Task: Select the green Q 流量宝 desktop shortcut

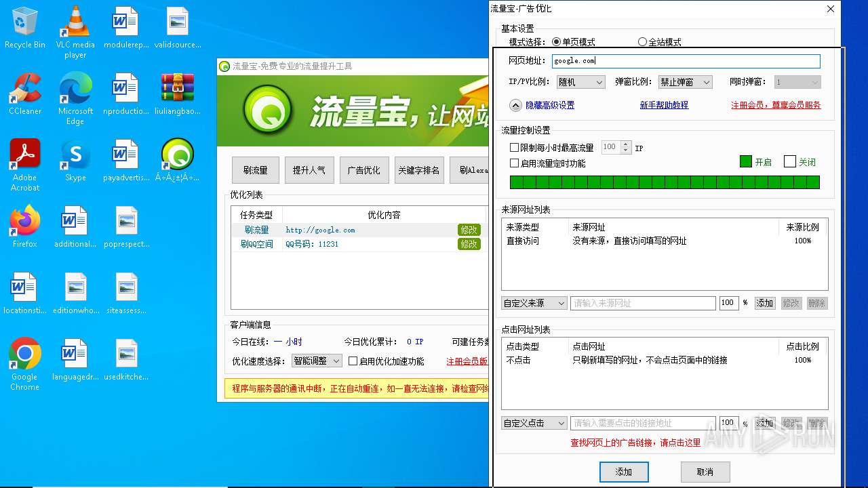Action: coord(178,160)
